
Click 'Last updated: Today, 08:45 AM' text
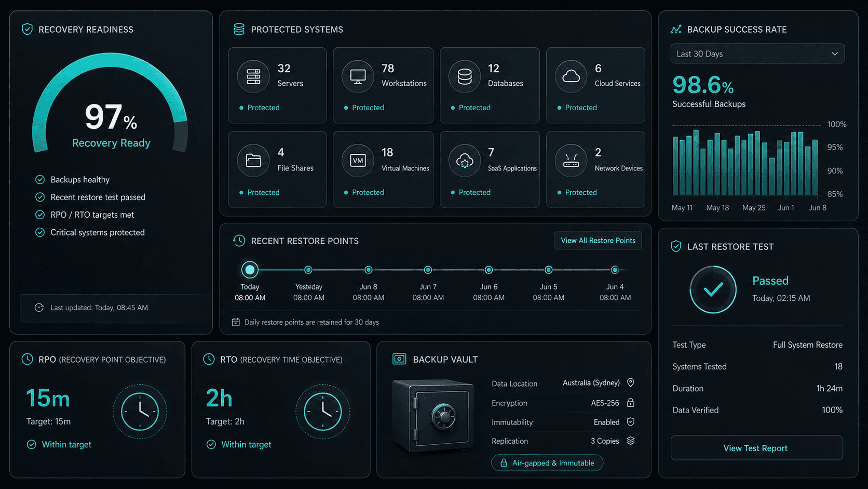(99, 308)
